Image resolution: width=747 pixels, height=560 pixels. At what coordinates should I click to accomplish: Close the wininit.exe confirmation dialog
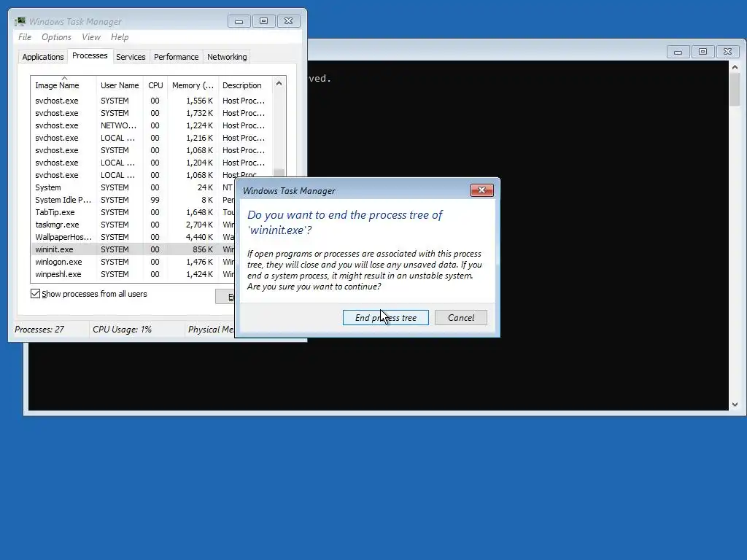tap(481, 190)
